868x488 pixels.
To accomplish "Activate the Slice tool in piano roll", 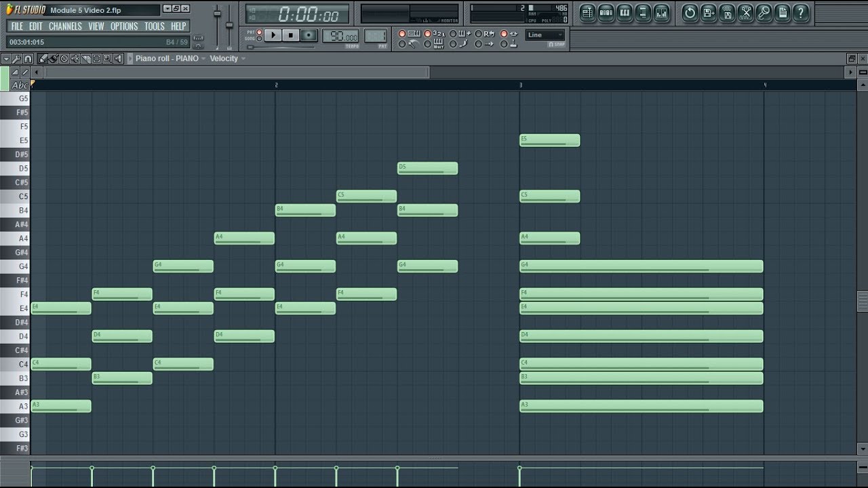I will click(x=86, y=59).
